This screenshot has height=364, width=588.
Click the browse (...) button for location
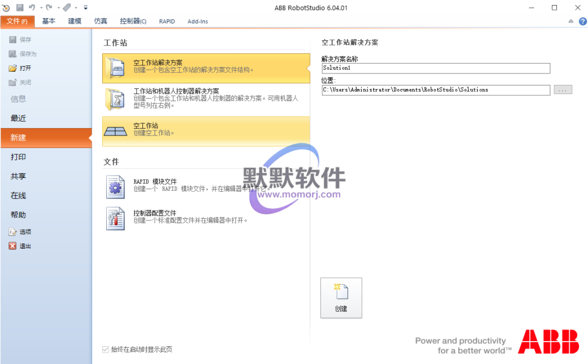(x=563, y=90)
